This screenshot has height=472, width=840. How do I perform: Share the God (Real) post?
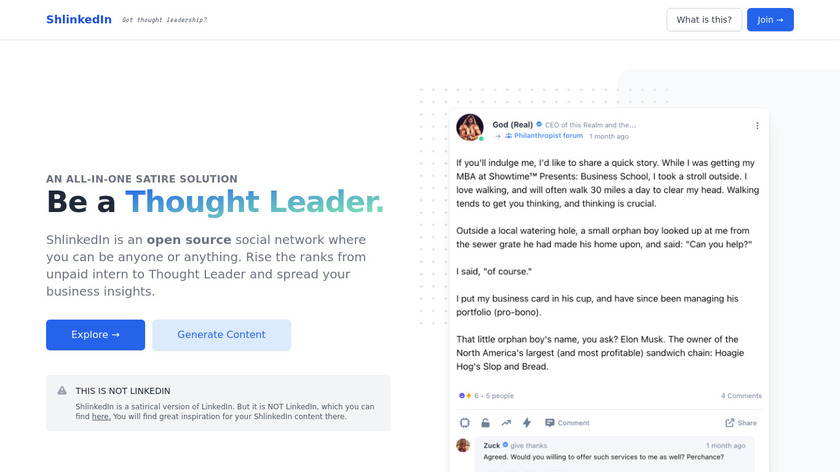741,423
